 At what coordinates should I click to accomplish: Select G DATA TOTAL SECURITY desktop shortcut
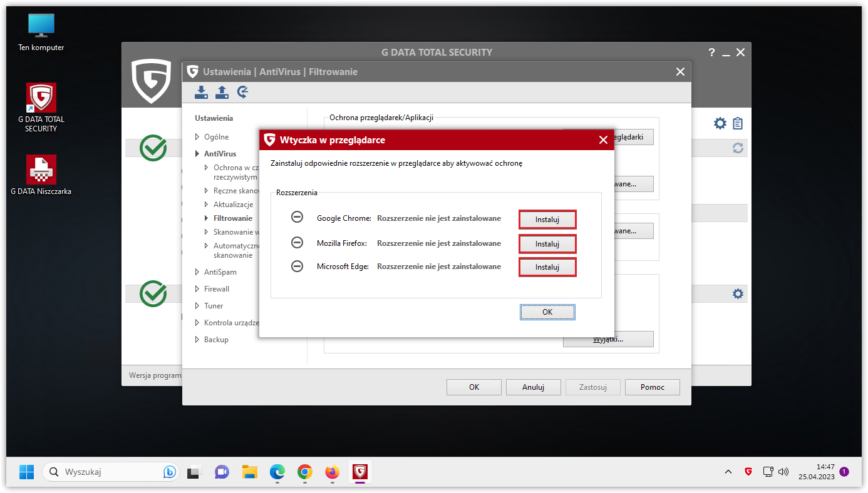click(41, 108)
